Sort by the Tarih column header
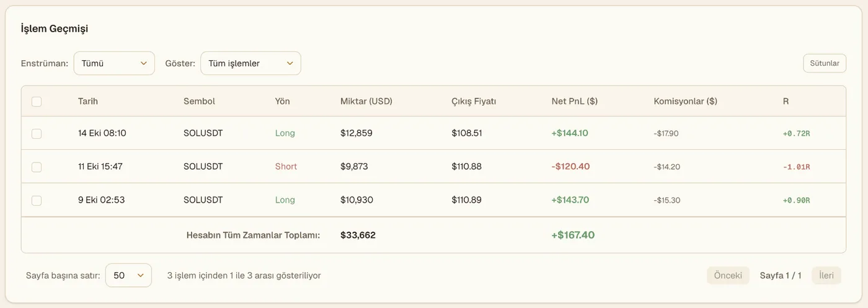The height and width of the screenshot is (308, 868). (88, 101)
